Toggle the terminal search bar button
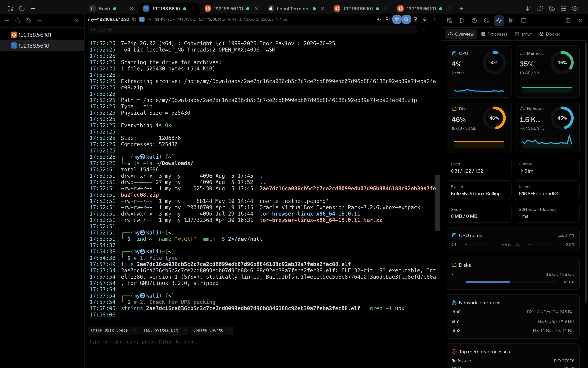The height and width of the screenshot is (368, 588). [x=406, y=19]
